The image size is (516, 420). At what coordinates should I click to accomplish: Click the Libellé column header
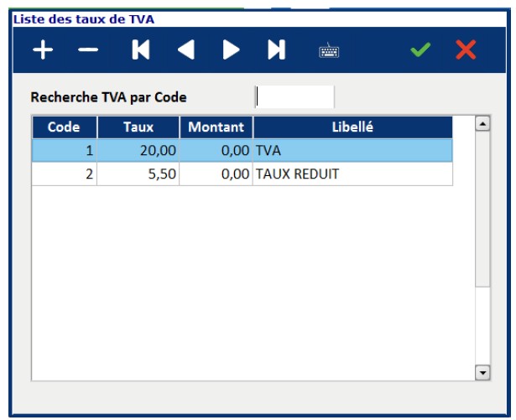coord(352,127)
